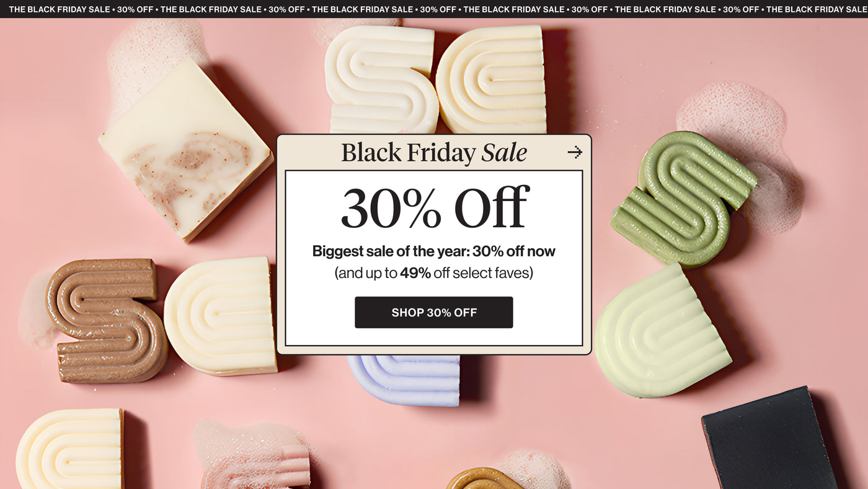Click the marbled square soap bar
Screen dimensions: 868x489
pyautogui.click(x=186, y=152)
